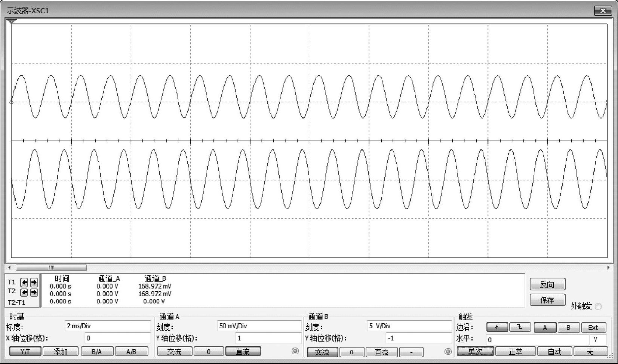Select trigger source A

[545, 327]
